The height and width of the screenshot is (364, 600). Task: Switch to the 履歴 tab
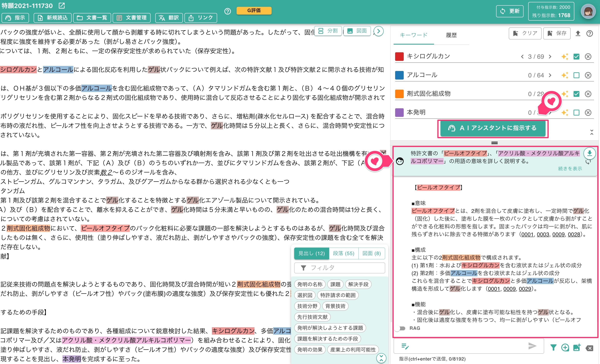pos(451,35)
